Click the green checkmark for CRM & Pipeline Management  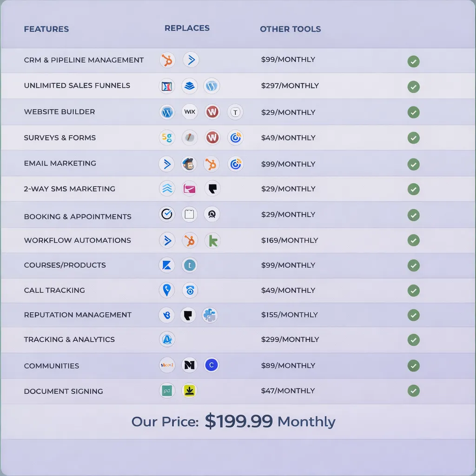413,61
